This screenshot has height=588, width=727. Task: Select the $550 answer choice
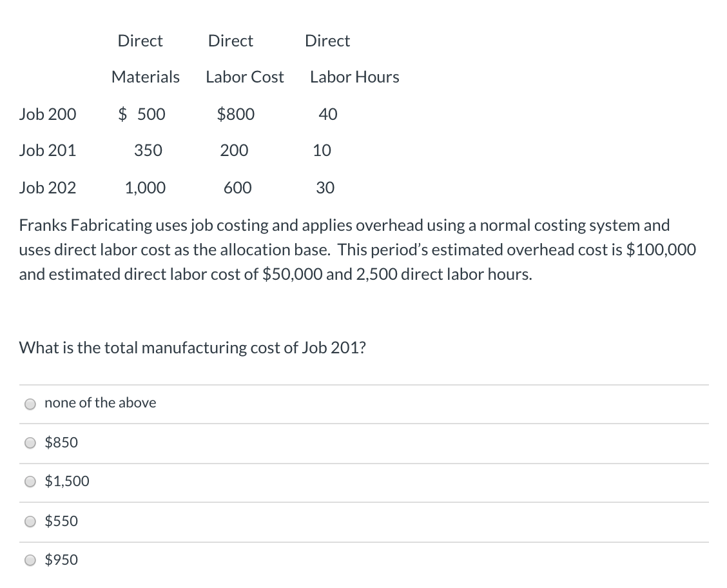pos(30,522)
